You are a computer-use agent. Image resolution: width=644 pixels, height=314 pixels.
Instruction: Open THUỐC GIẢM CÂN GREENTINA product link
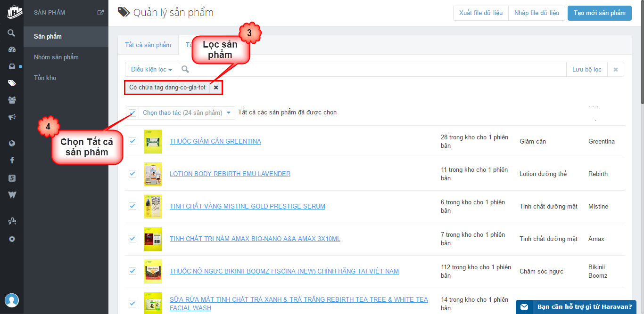pyautogui.click(x=215, y=141)
